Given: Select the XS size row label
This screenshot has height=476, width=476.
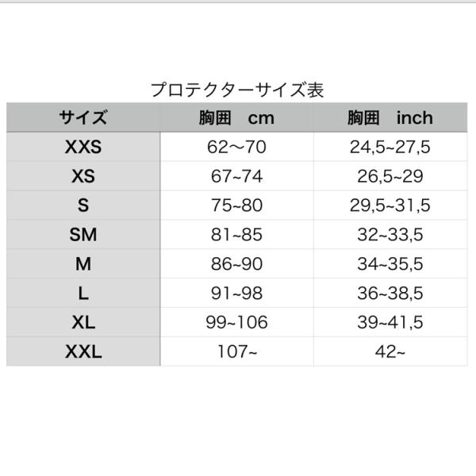Looking at the screenshot, I should click(x=83, y=176).
